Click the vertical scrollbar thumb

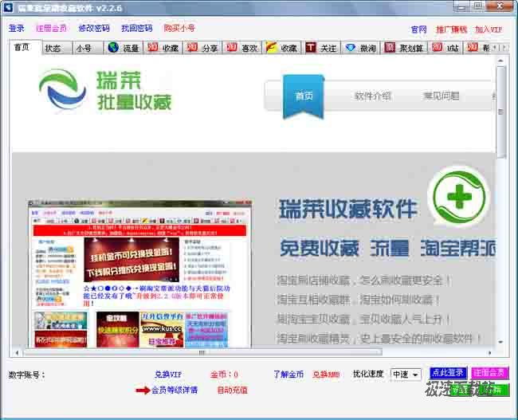[500, 112]
